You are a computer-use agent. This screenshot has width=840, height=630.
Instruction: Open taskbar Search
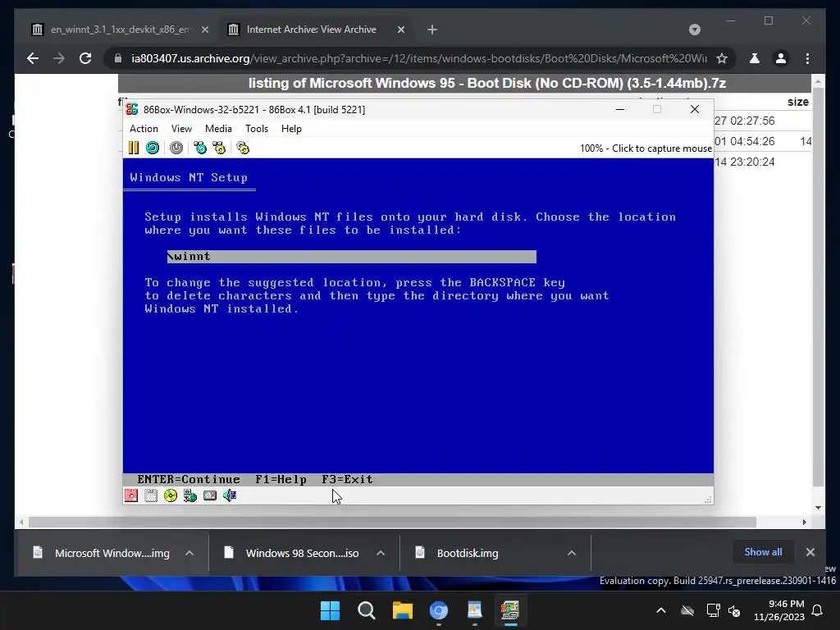pos(367,610)
